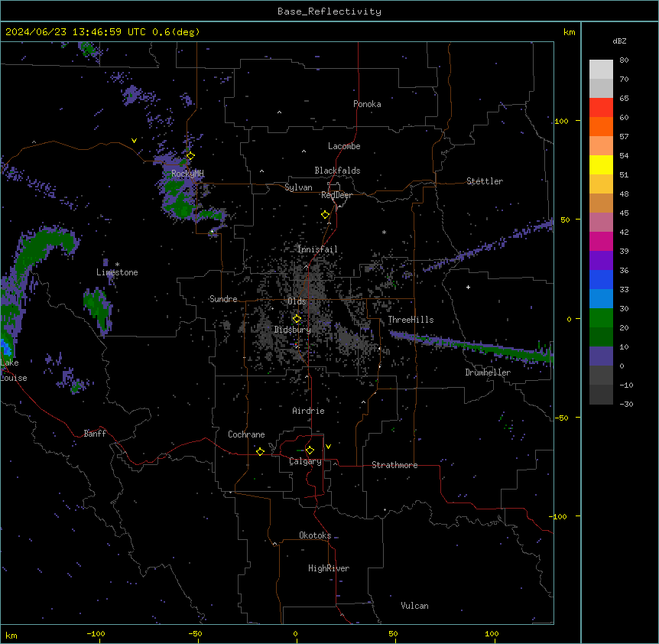
Task: Click the HighRiver city label
Action: [x=329, y=568]
